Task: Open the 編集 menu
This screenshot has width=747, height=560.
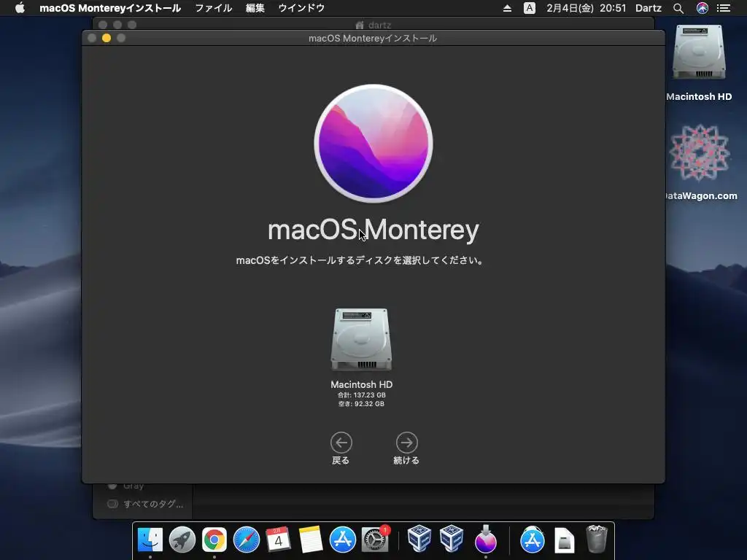Action: pyautogui.click(x=255, y=8)
